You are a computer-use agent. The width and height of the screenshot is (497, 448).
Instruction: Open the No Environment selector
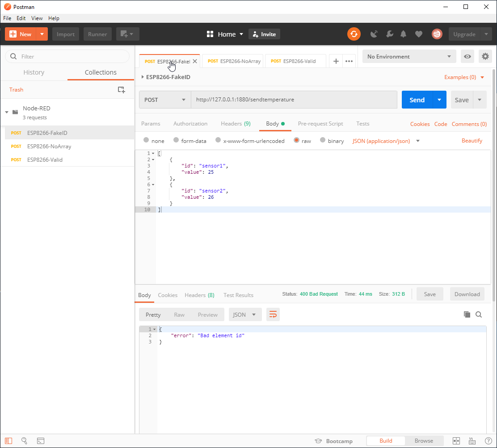point(409,56)
